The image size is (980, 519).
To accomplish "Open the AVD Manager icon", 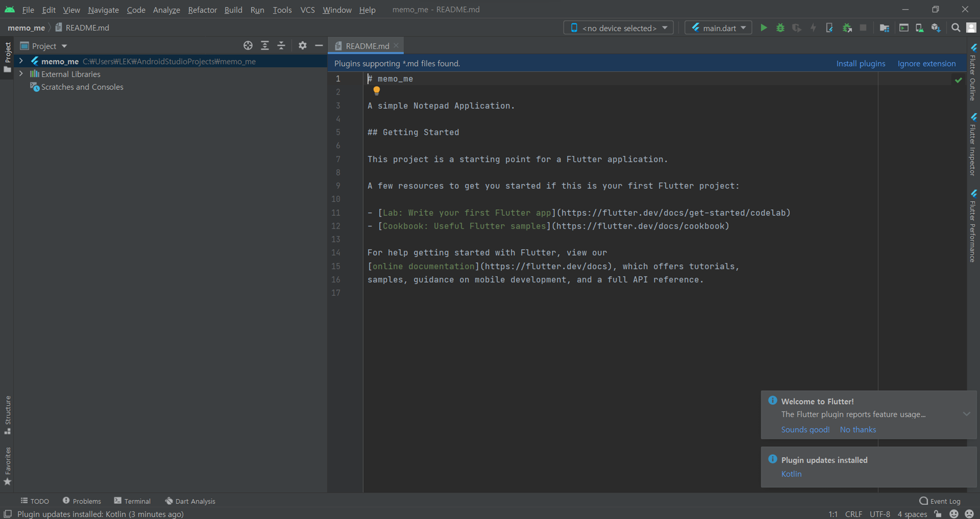I will 919,28.
